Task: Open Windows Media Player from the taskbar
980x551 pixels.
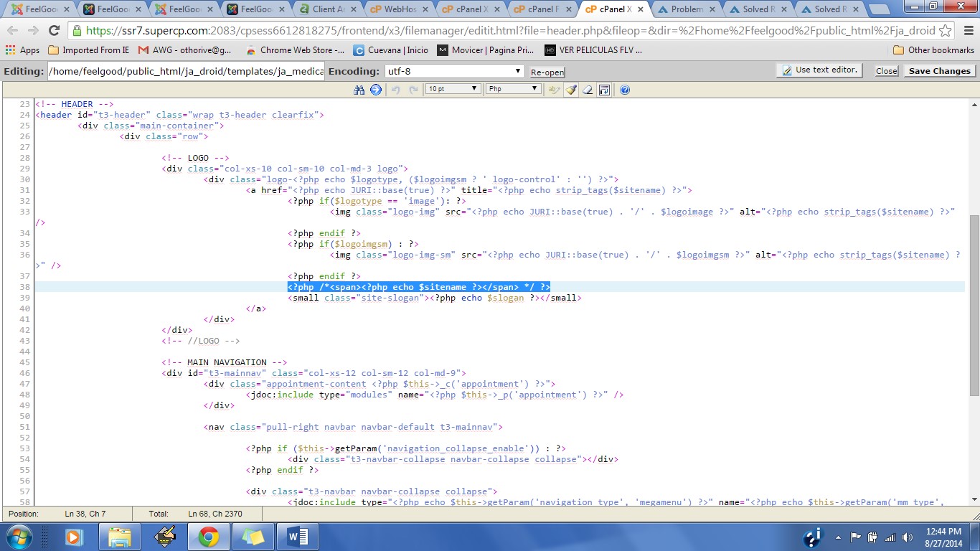Action: (74, 537)
